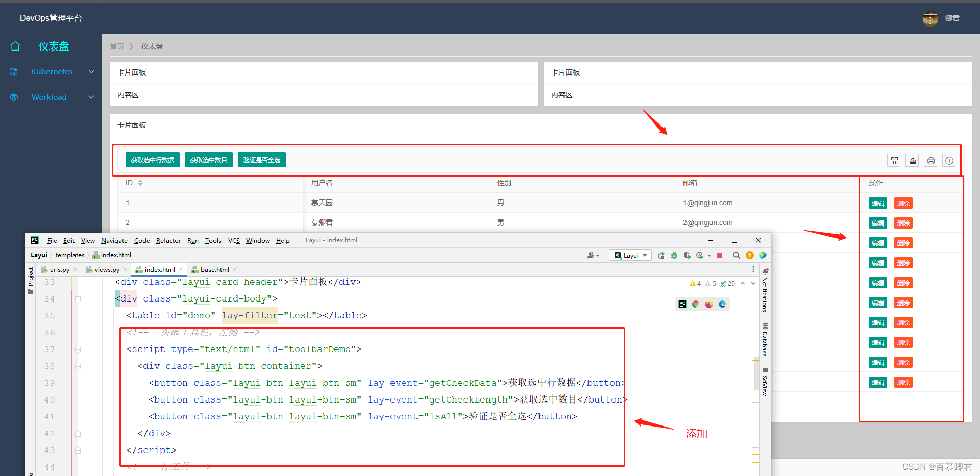Toggle code fold at line 38
The height and width of the screenshot is (476, 980).
coord(78,366)
